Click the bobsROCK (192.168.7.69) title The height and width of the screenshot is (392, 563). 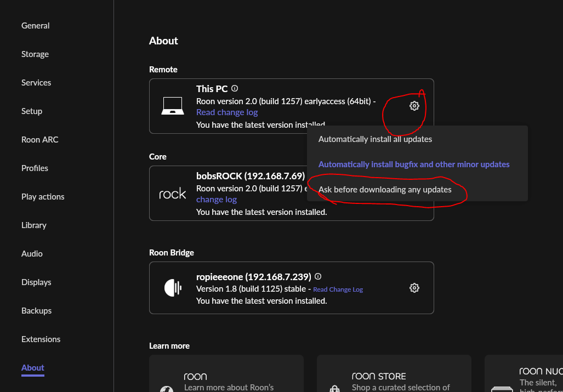(x=251, y=176)
